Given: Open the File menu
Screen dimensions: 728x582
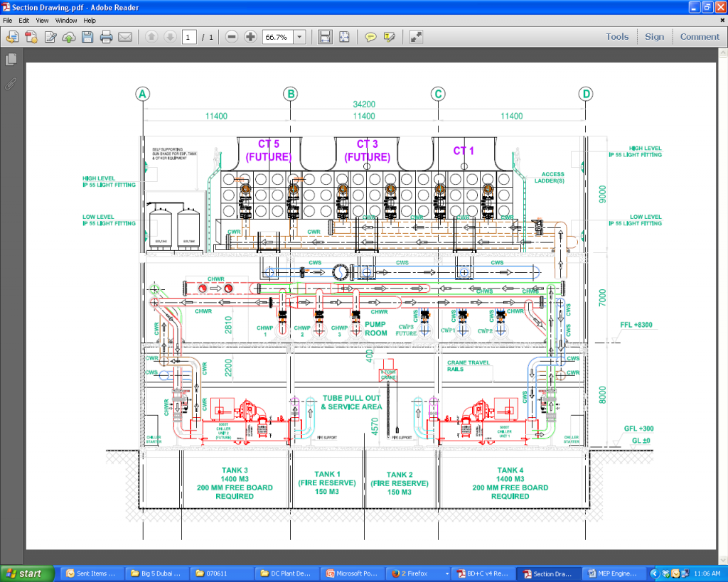Looking at the screenshot, I should click(x=7, y=20).
